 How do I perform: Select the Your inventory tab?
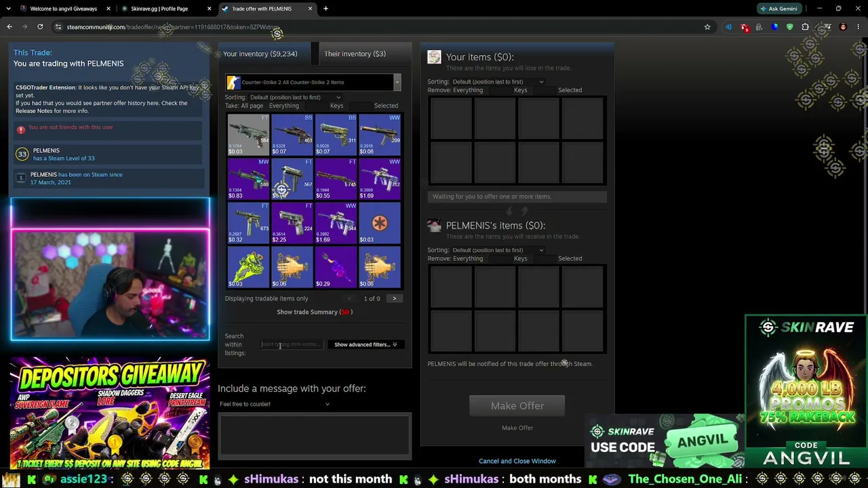pyautogui.click(x=264, y=54)
